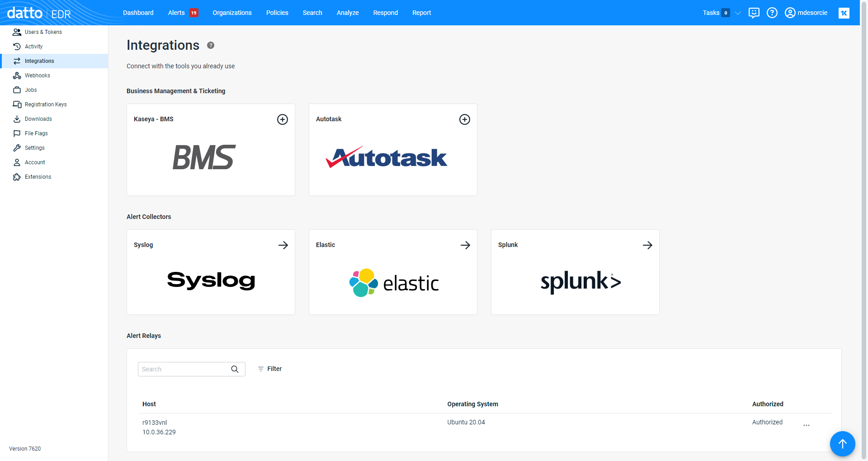
Task: Select Downloads in the sidebar
Action: click(x=38, y=119)
